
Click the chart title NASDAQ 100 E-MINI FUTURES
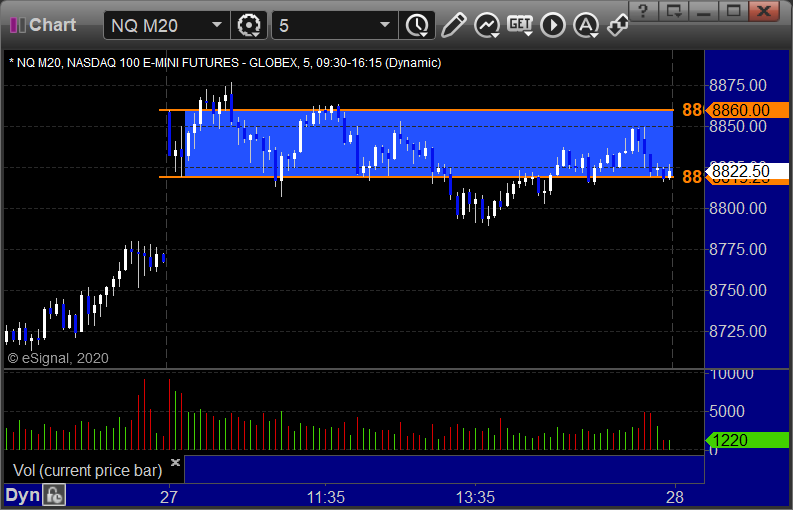click(x=153, y=63)
